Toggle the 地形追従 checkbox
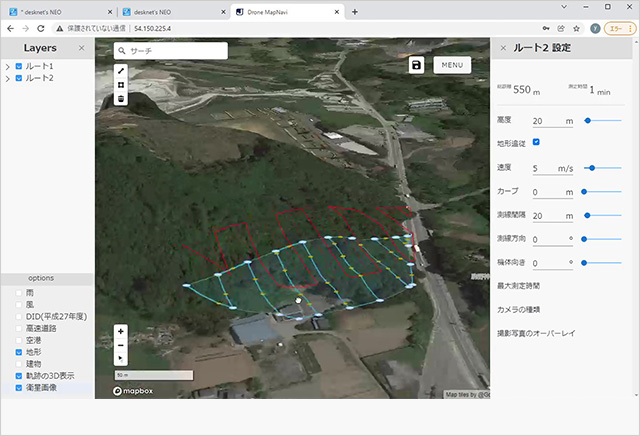The width and height of the screenshot is (640, 436). (x=536, y=143)
